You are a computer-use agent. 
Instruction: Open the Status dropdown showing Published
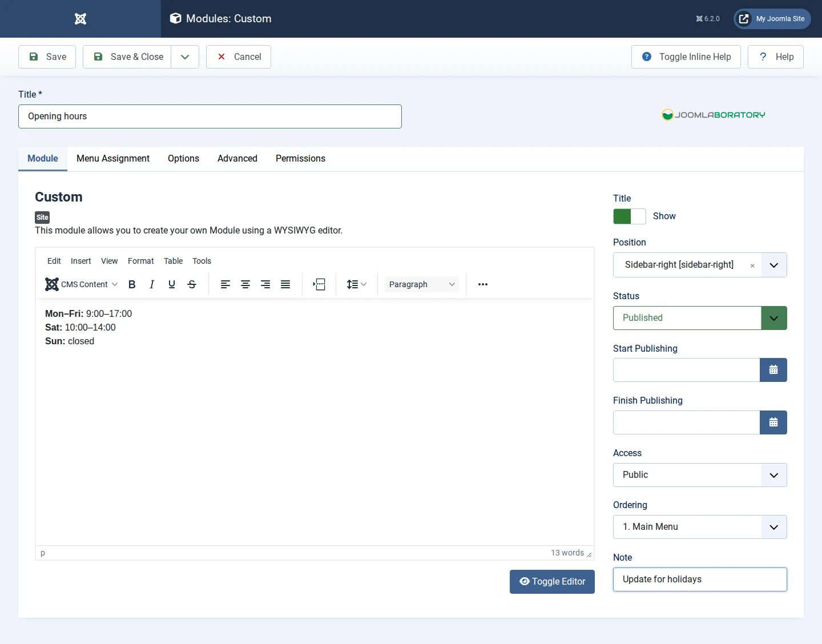click(700, 318)
